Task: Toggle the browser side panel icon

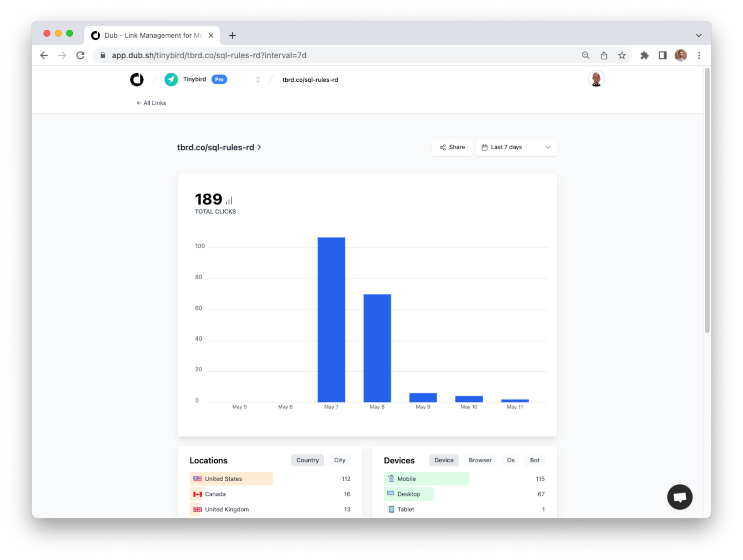Action: 662,55
